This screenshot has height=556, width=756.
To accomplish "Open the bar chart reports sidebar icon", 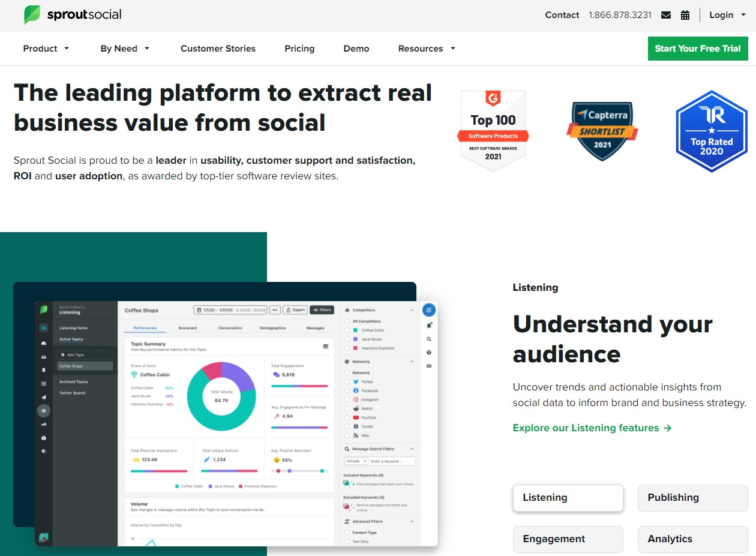I will click(43, 424).
